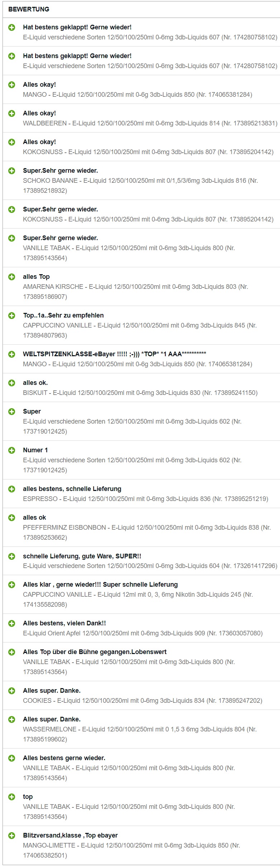280x868 pixels.
Task: Open the SCHOKO BANANE E-Liquid item link
Action: pyautogui.click(x=140, y=186)
